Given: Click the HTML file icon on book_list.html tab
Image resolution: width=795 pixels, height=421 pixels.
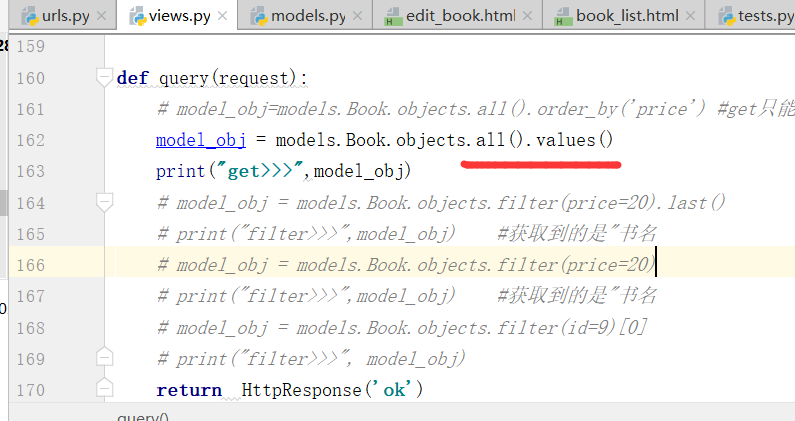Looking at the screenshot, I should click(x=563, y=16).
